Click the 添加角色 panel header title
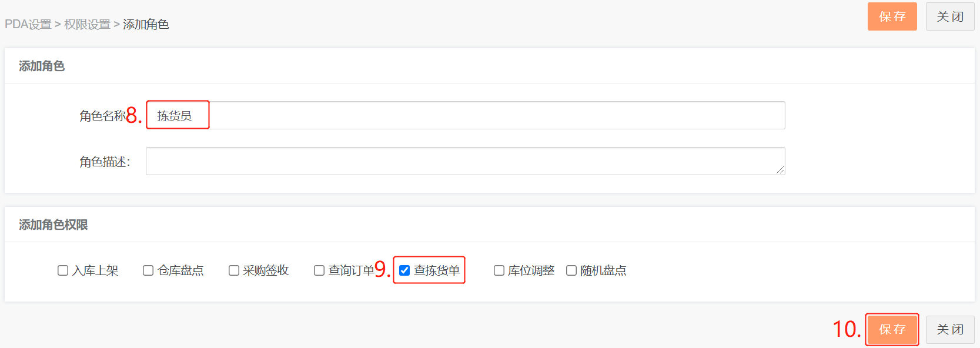Viewport: 980px width, 348px height. tap(42, 66)
